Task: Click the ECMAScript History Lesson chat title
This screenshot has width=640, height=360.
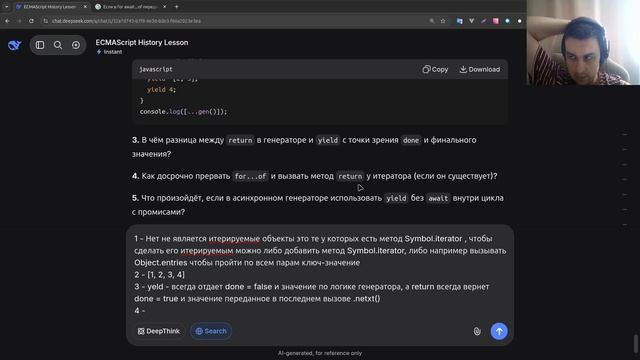Action: (142, 42)
